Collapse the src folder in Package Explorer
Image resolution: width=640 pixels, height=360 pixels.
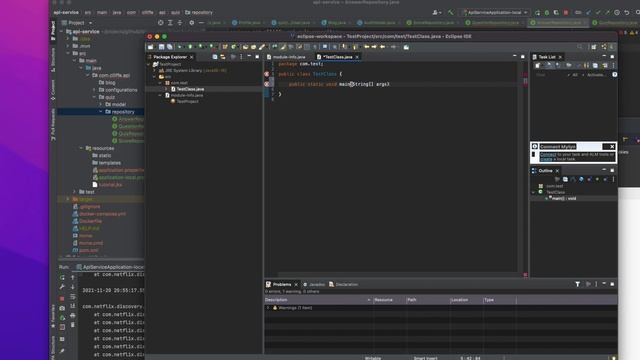(x=155, y=77)
